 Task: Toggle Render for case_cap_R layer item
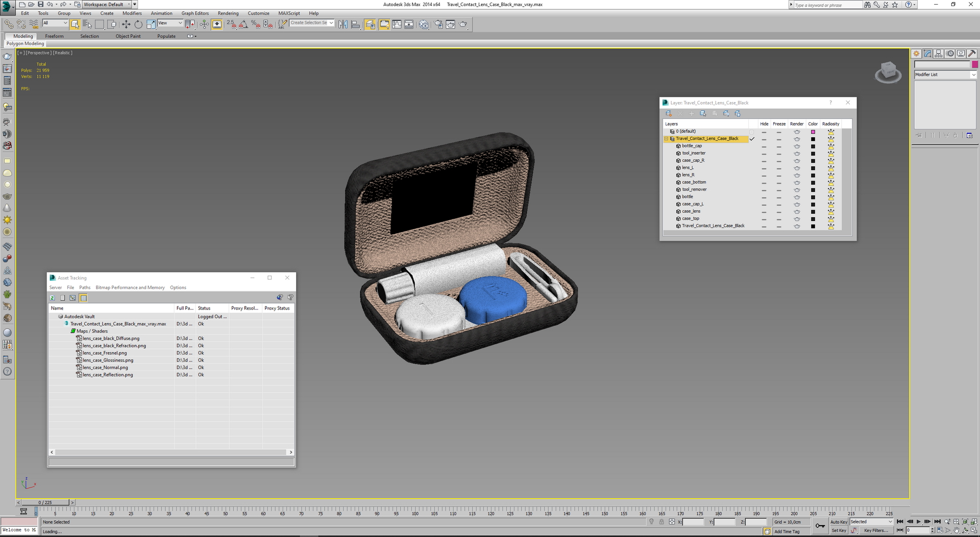coord(797,161)
